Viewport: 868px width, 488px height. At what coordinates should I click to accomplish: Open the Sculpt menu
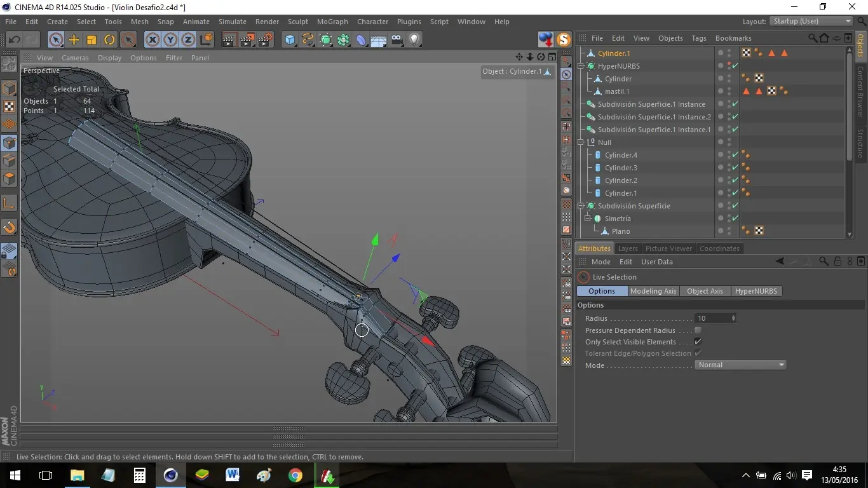point(298,22)
